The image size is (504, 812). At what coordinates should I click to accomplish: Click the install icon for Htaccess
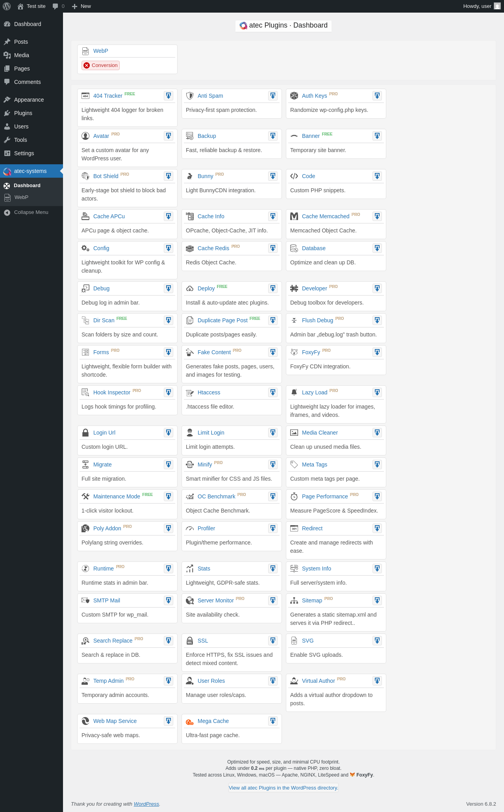tap(273, 392)
